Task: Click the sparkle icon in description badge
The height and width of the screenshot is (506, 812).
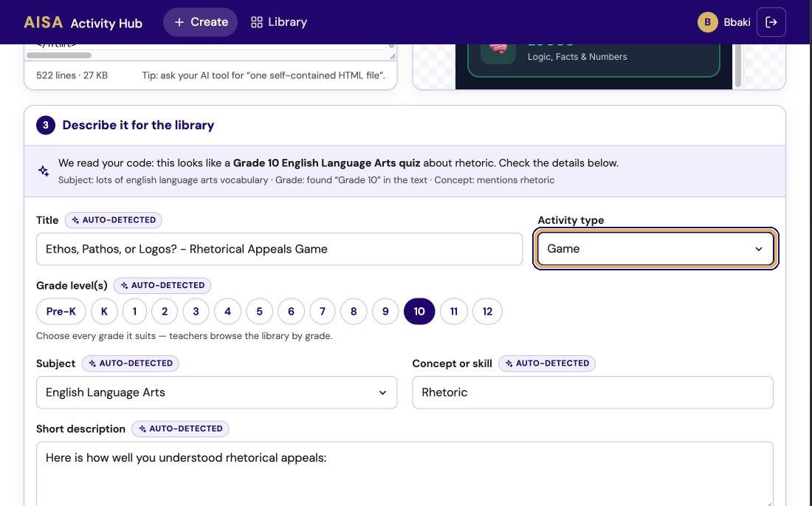Action: click(142, 428)
